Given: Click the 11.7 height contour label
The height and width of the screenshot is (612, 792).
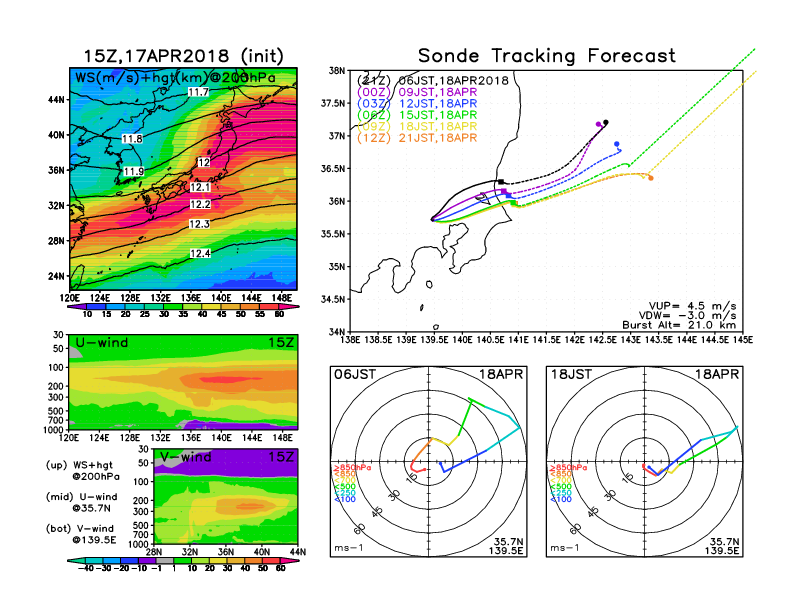Looking at the screenshot, I should pos(198,92).
